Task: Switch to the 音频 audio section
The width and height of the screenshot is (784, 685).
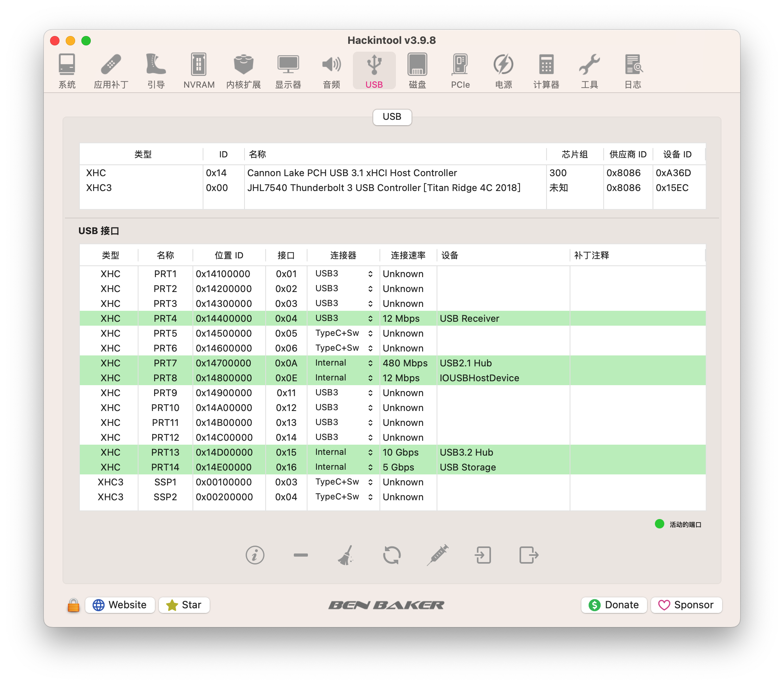Action: 331,71
